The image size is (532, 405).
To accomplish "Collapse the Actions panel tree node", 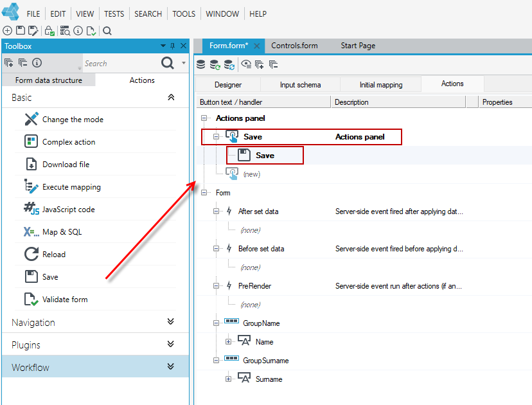I will tap(204, 118).
